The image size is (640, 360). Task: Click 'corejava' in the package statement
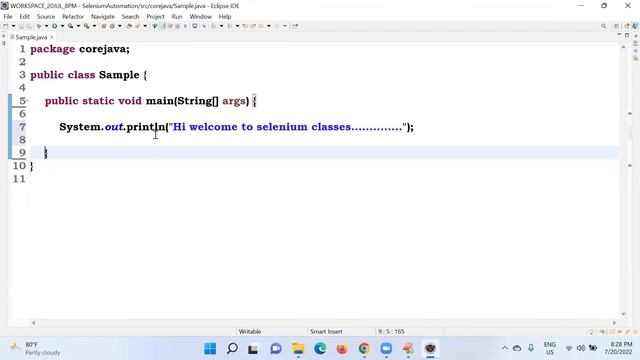point(102,49)
